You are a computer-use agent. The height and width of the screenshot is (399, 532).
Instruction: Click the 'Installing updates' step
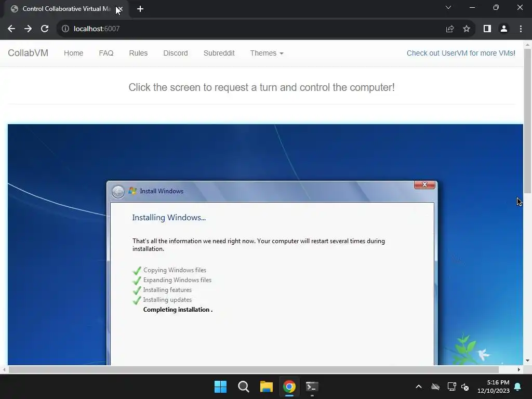[x=167, y=300]
